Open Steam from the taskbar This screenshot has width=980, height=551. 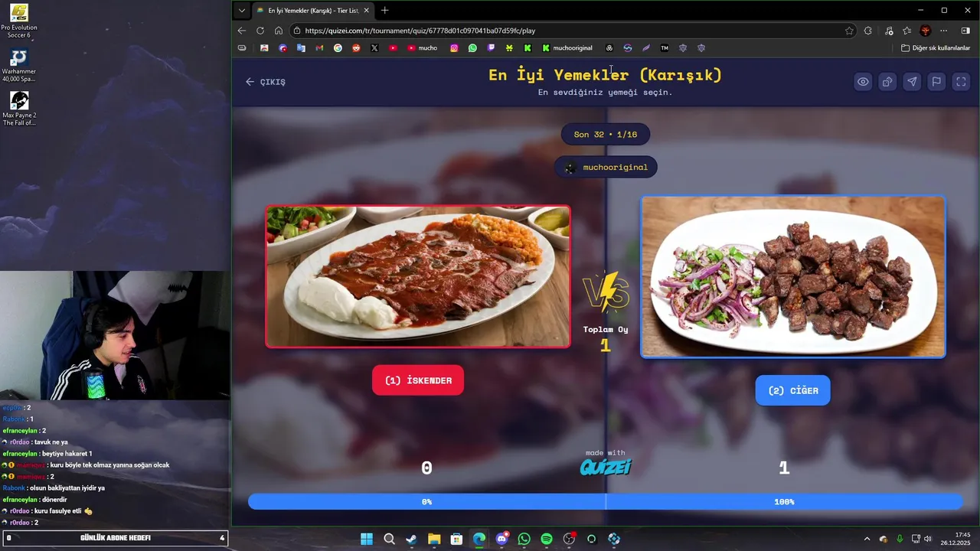point(411,539)
